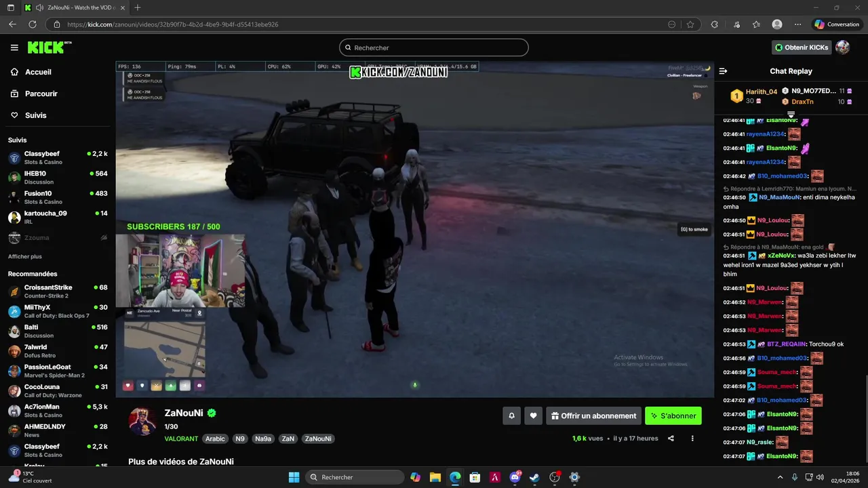Select the N9 tag

(240, 439)
